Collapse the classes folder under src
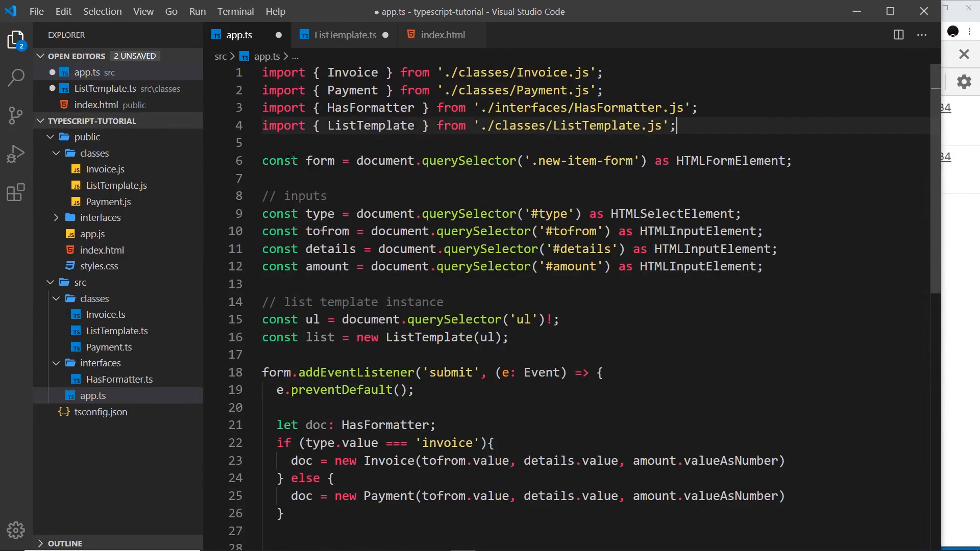 click(x=56, y=298)
